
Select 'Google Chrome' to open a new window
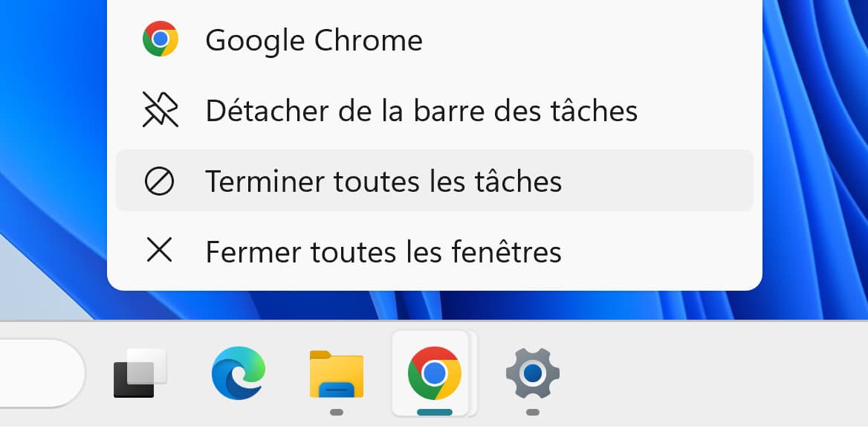pos(315,39)
